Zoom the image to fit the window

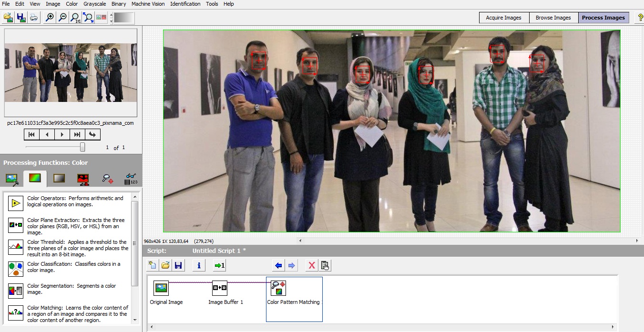click(88, 18)
